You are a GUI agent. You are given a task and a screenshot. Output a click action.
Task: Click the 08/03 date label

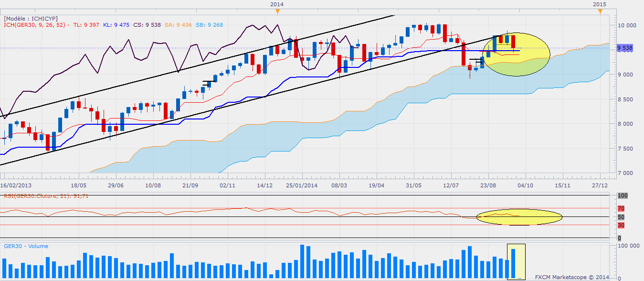339,184
